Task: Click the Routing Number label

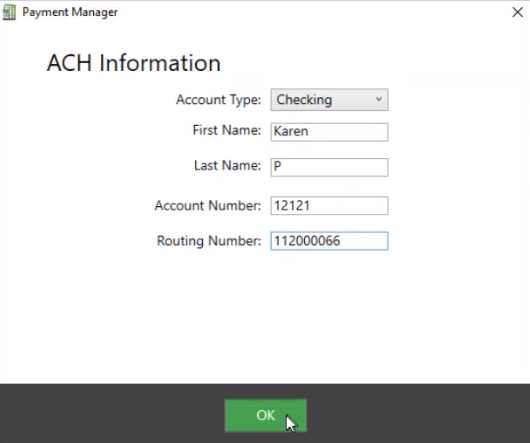Action: [209, 241]
